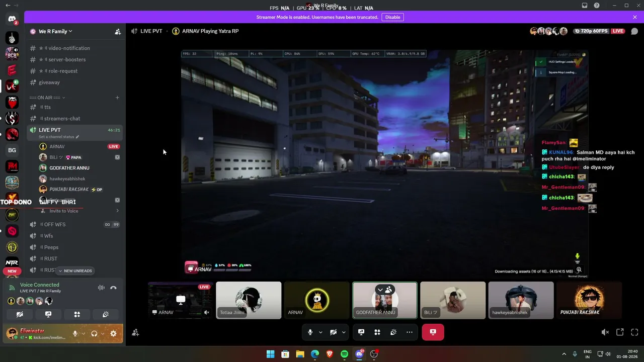
Task: Start an activity from voice panel
Action: 77,314
